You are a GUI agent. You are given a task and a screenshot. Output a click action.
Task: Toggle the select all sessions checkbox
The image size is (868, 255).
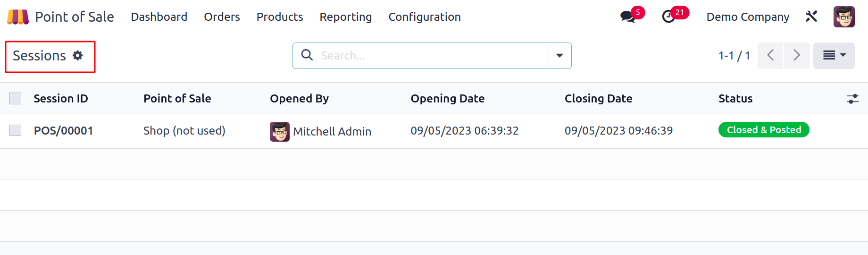(x=16, y=98)
